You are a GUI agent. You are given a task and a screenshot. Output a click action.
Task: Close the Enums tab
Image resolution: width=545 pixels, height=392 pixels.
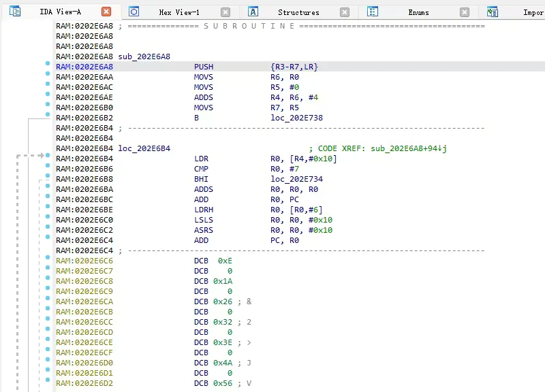point(464,12)
